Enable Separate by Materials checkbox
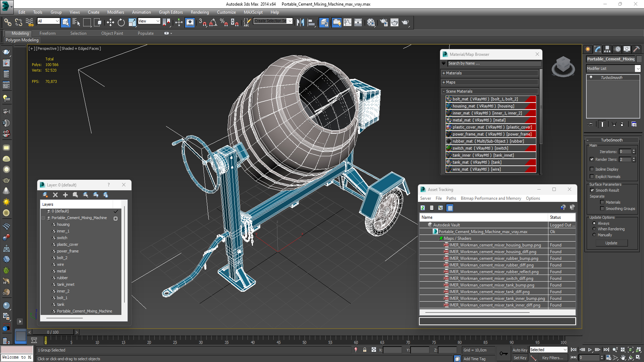The height and width of the screenshot is (362, 644). [x=602, y=202]
